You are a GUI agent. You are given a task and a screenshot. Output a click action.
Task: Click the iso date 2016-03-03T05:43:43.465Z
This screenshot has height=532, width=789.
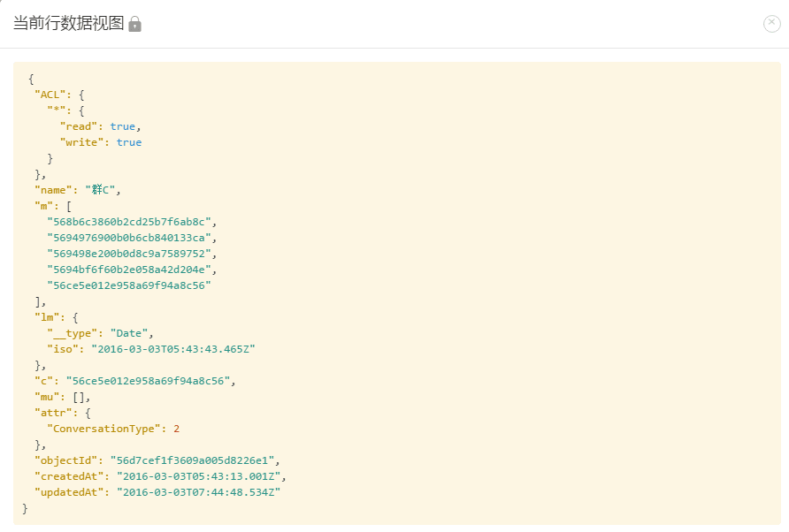173,349
